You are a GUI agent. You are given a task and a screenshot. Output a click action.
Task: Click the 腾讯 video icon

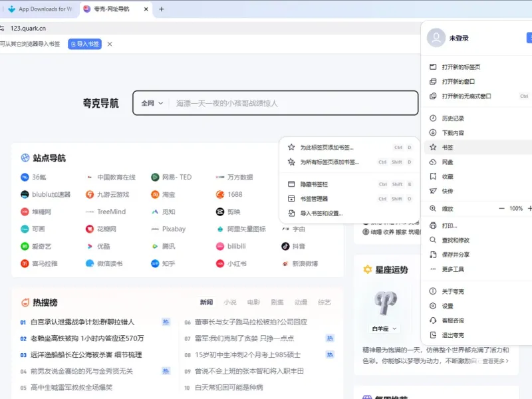(x=155, y=246)
